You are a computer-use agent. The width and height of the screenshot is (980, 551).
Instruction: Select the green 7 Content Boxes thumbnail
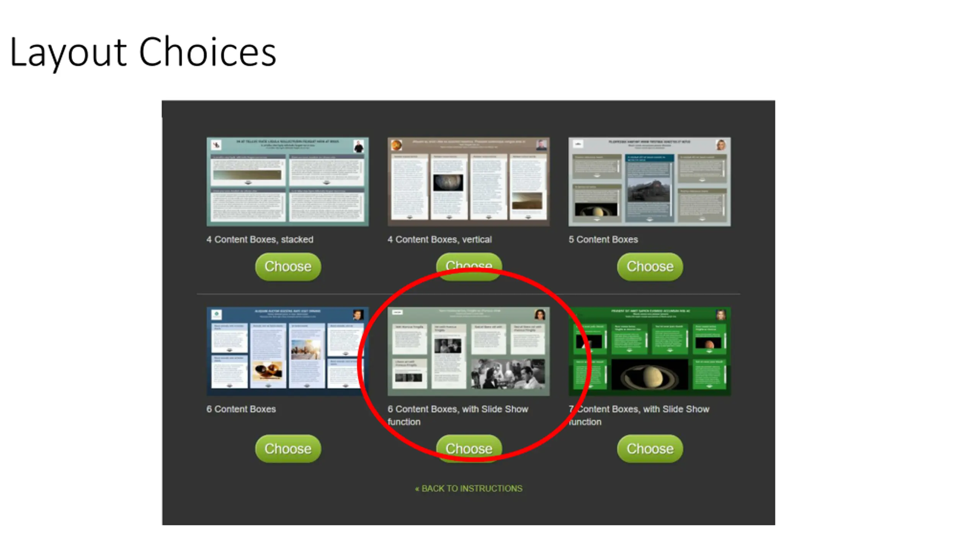pyautogui.click(x=650, y=351)
